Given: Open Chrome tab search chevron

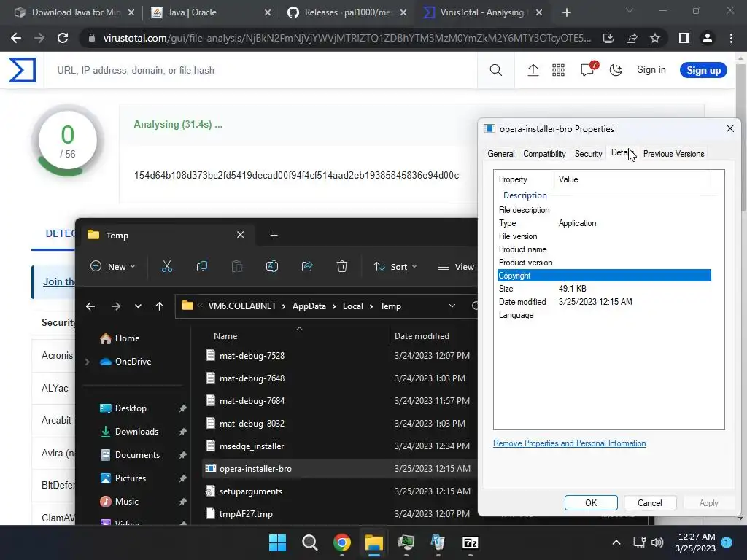Looking at the screenshot, I should (x=630, y=11).
